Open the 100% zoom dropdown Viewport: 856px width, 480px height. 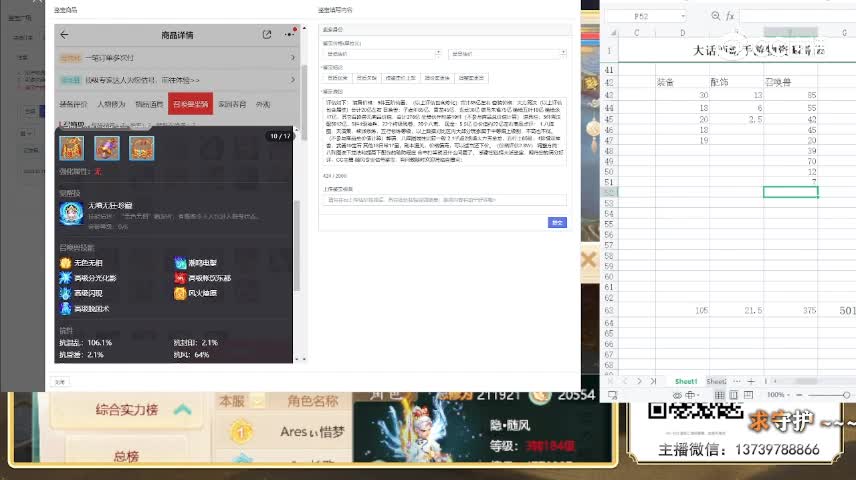(x=778, y=395)
